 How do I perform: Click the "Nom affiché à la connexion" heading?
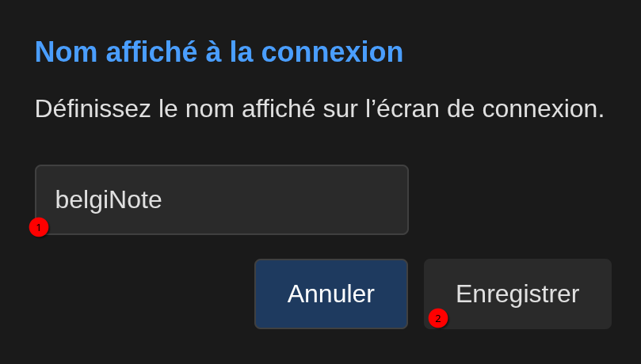tap(219, 52)
